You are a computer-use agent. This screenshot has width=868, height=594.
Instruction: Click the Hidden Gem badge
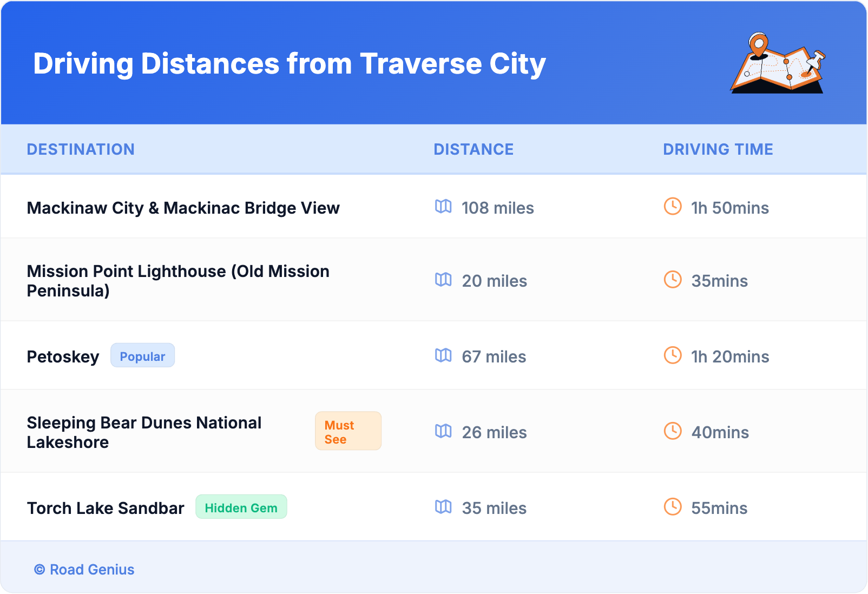tap(241, 507)
